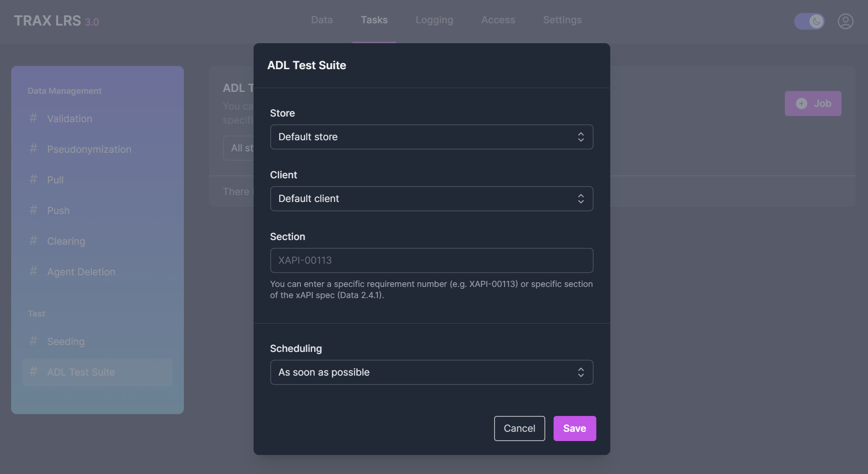Click plus icon on Job button
868x474 pixels.
[x=801, y=104]
